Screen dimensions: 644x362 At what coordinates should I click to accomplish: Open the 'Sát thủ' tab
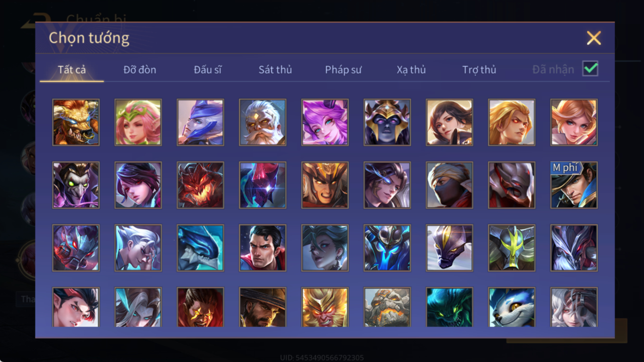275,70
